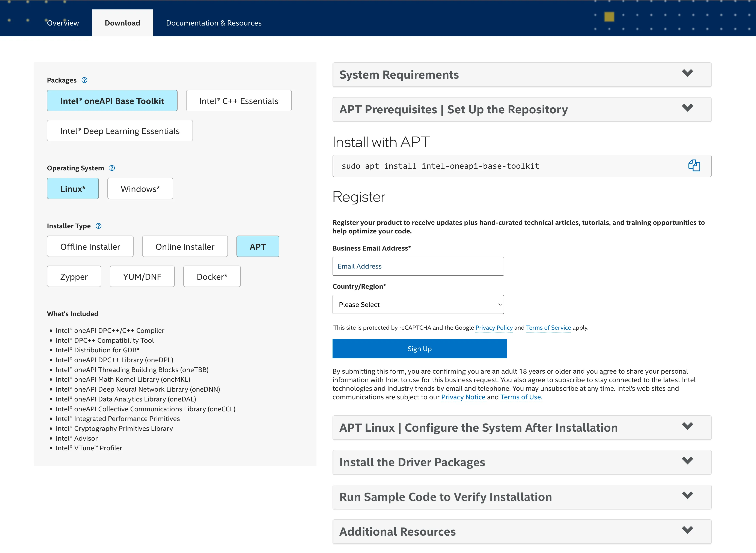The height and width of the screenshot is (553, 756).
Task: Click the Installer Type help icon
Action: 98,226
